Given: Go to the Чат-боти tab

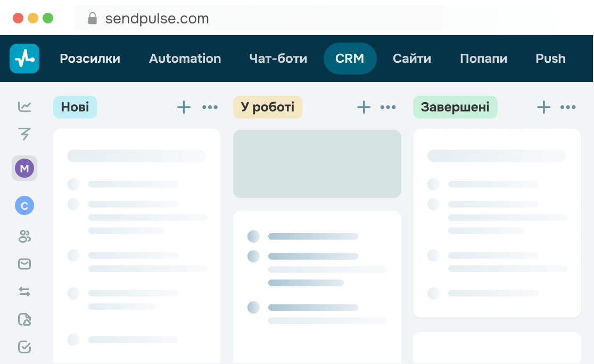Looking at the screenshot, I should tap(278, 59).
